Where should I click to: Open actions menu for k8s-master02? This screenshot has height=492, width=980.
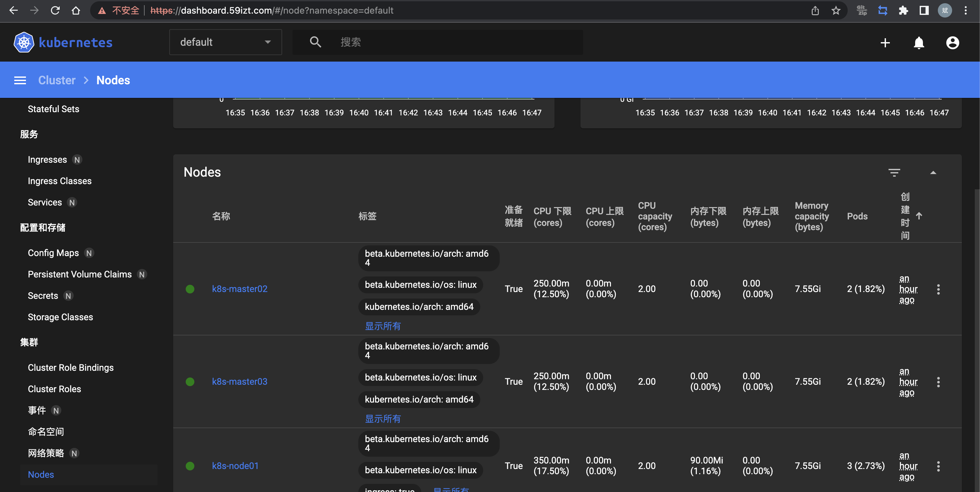pos(938,289)
